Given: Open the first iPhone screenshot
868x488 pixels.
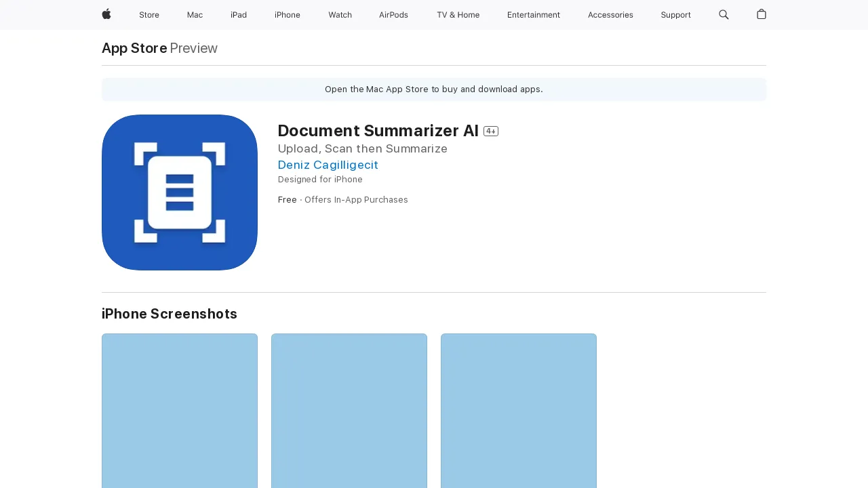Looking at the screenshot, I should pos(179,411).
